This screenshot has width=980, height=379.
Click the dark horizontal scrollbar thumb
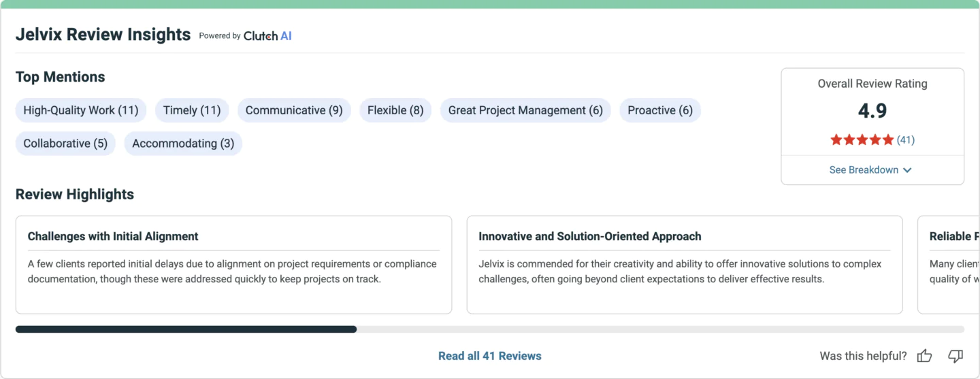click(x=186, y=329)
